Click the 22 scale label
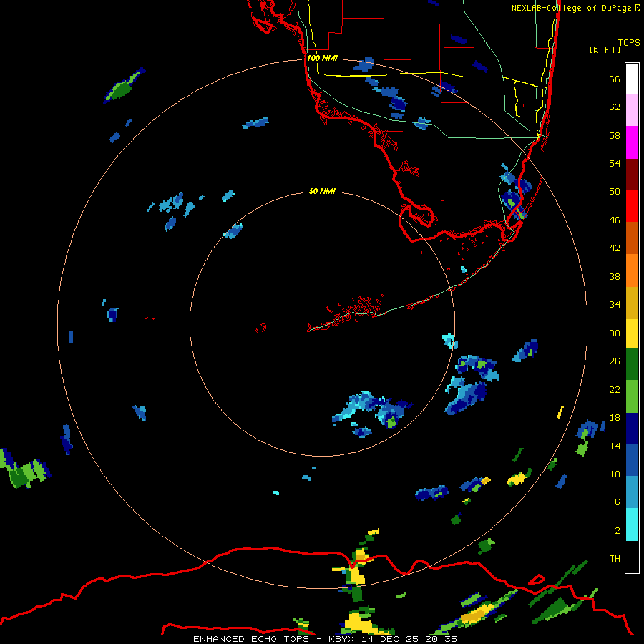The height and width of the screenshot is (644, 644). (x=615, y=390)
